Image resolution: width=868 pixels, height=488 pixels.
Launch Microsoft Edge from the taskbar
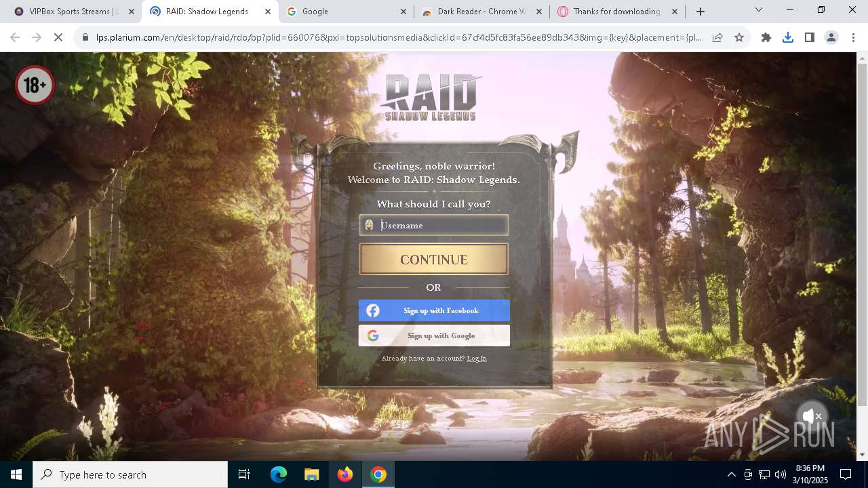point(279,474)
